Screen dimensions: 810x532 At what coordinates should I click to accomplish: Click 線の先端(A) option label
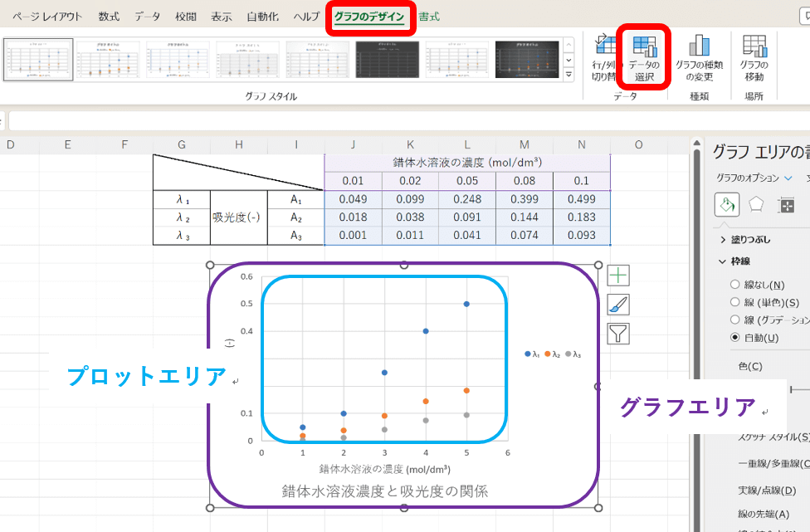764,514
